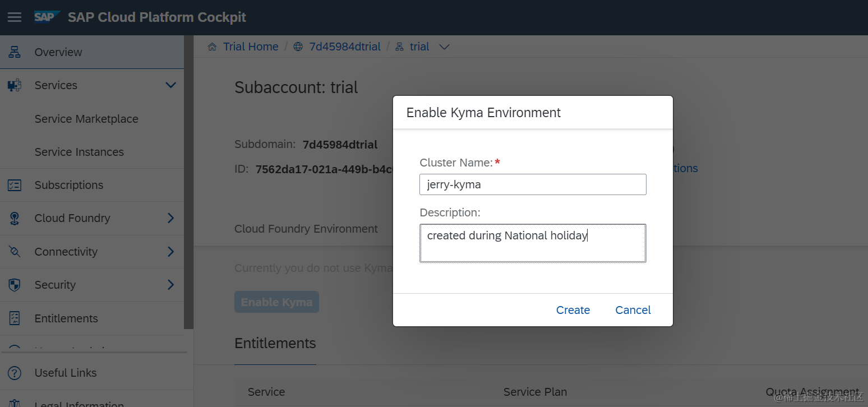The height and width of the screenshot is (407, 868).
Task: Collapse the Services section chevron
Action: tap(170, 85)
